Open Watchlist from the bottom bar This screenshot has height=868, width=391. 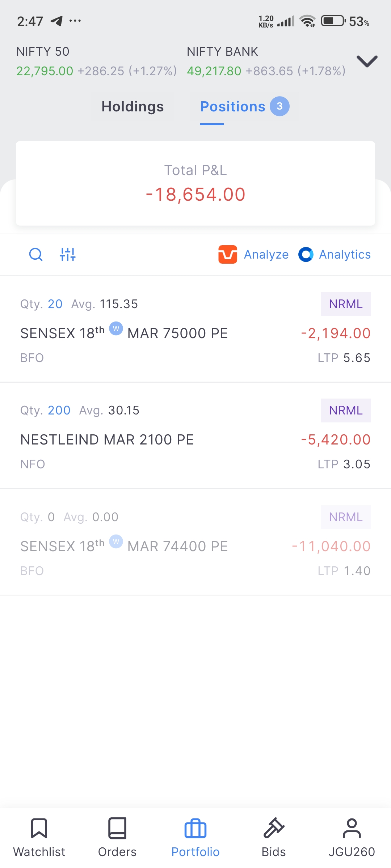click(x=39, y=837)
